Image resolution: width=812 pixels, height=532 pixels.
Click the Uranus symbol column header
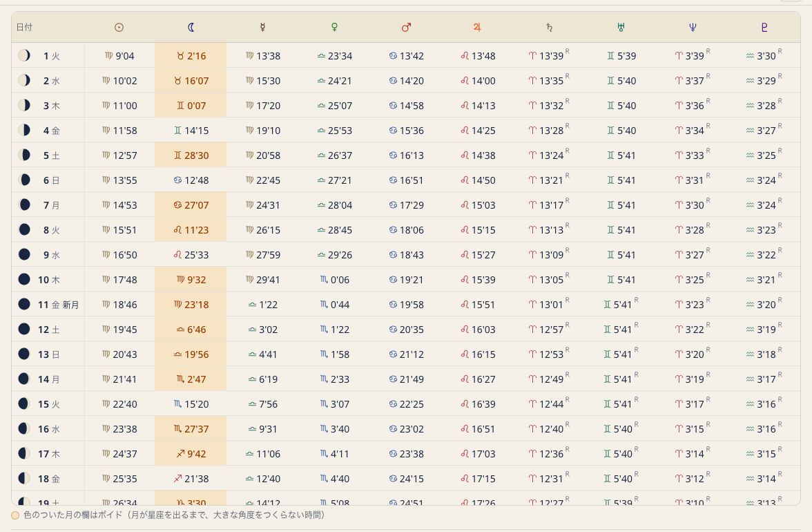(621, 28)
